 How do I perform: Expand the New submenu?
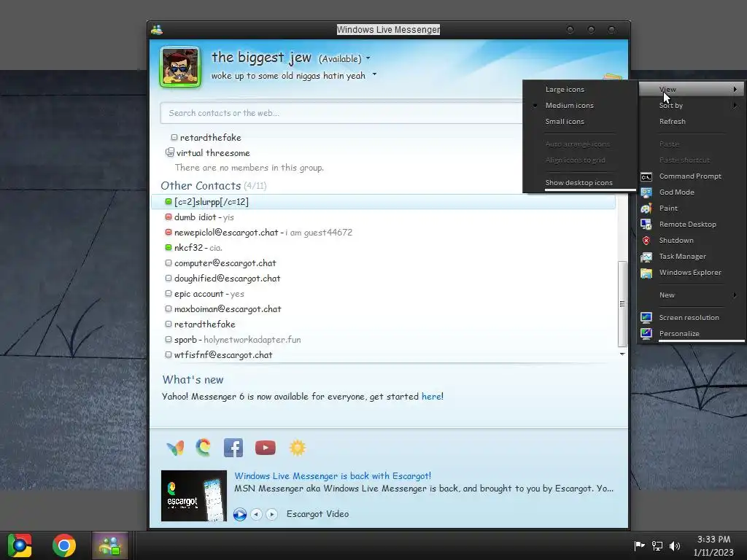pyautogui.click(x=692, y=295)
